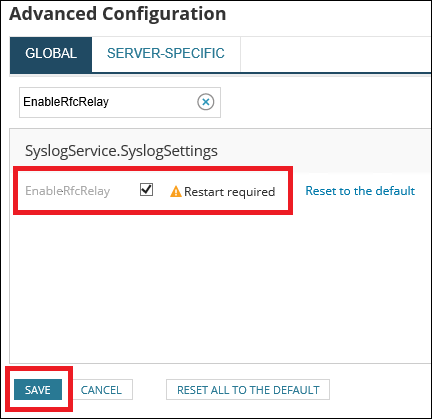Viewport: 432px width, 419px height.
Task: Click the Restart required message text
Action: coord(229,192)
